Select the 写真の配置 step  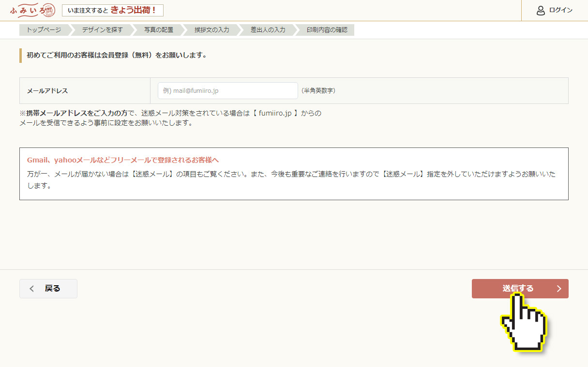pyautogui.click(x=159, y=30)
